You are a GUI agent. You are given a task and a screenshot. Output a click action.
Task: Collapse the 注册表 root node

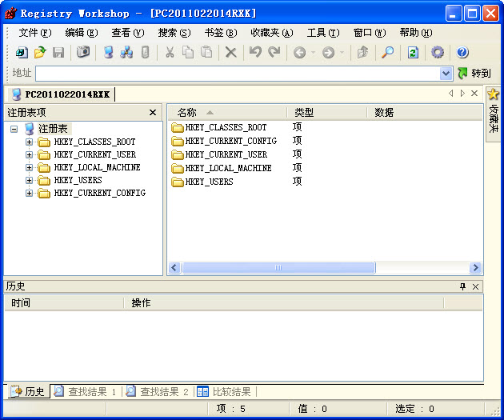pos(14,129)
